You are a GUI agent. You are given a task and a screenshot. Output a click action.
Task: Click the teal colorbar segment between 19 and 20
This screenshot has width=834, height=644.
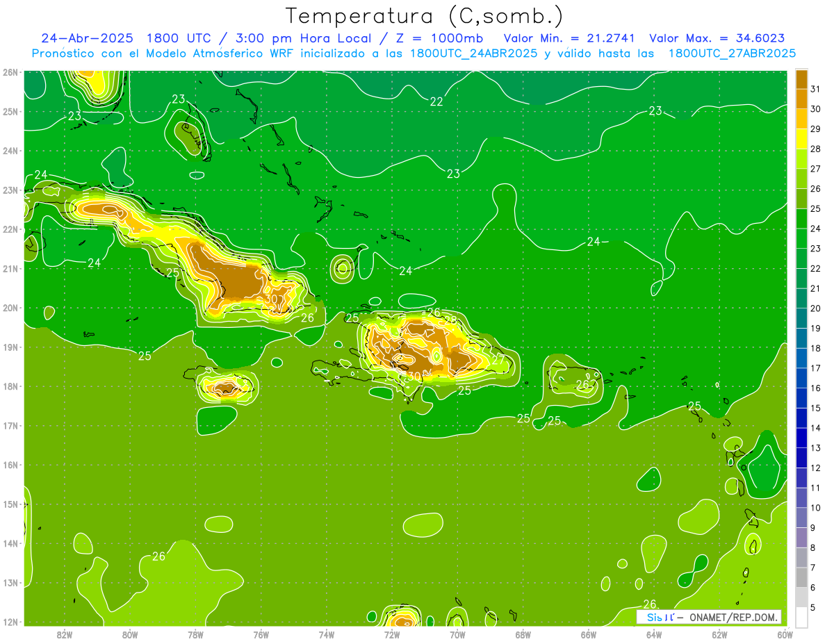(x=801, y=318)
